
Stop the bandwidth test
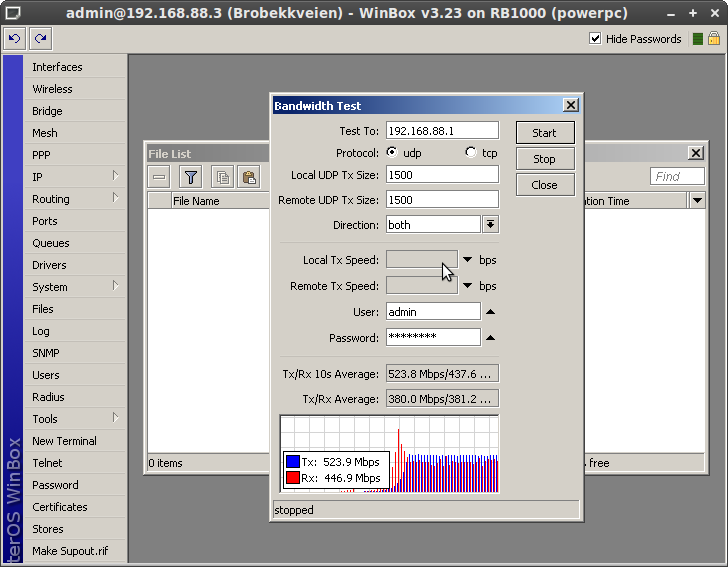[545, 159]
